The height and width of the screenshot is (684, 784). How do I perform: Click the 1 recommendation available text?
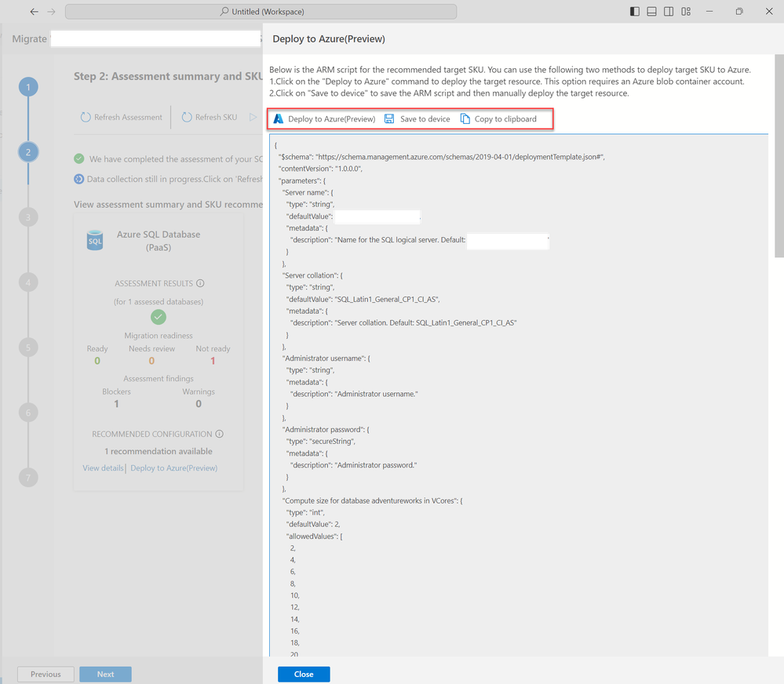click(x=159, y=451)
